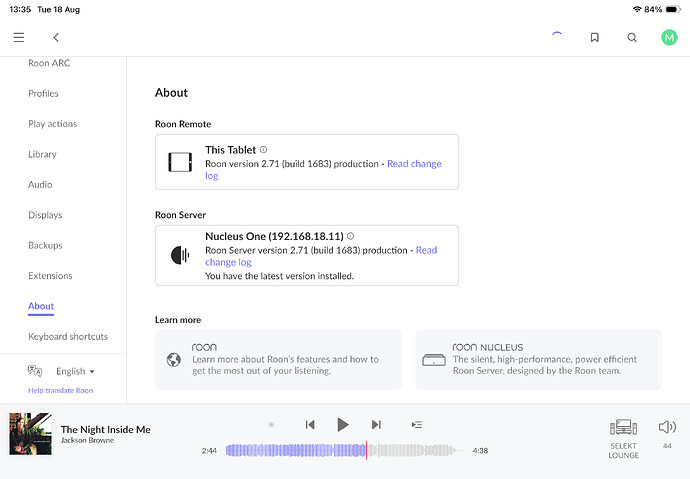This screenshot has width=690, height=479.
Task: Tap the volume level 44
Action: pos(667,446)
